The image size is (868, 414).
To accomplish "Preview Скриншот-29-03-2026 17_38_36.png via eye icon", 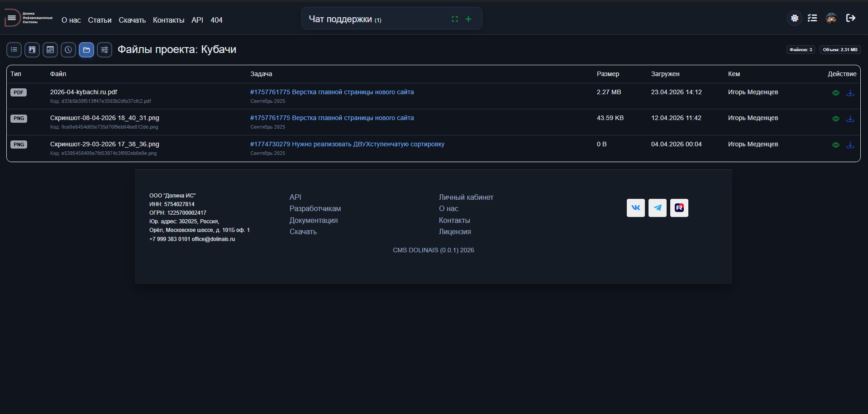I will pyautogui.click(x=836, y=145).
